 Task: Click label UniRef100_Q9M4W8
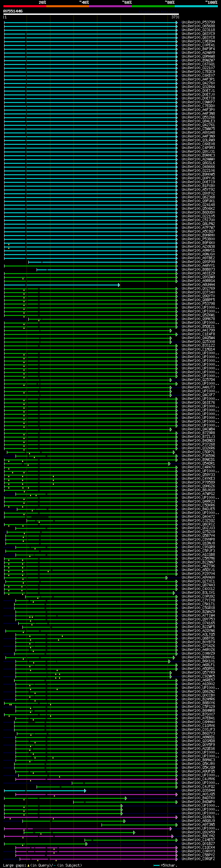198,56
